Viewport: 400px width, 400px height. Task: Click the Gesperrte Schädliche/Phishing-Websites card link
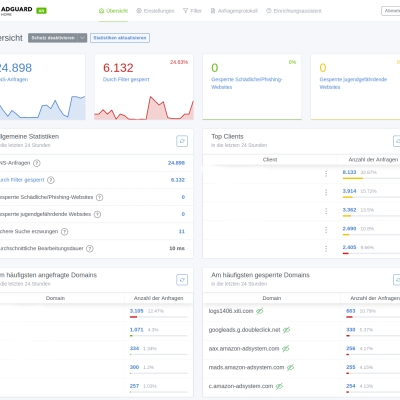tap(246, 83)
